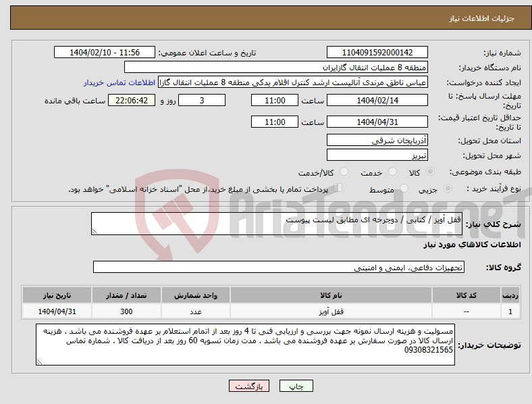Click the unit cell عدد
Screen dimensions: 532x404
click(196, 311)
